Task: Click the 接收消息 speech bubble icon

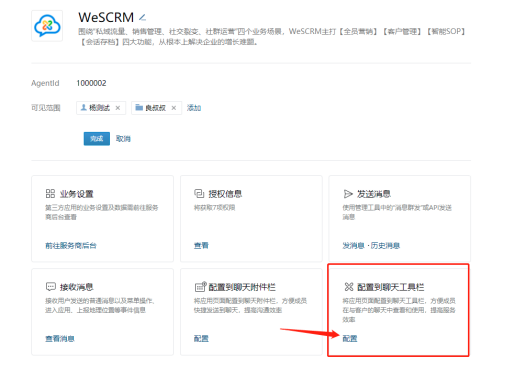Action: pos(51,287)
